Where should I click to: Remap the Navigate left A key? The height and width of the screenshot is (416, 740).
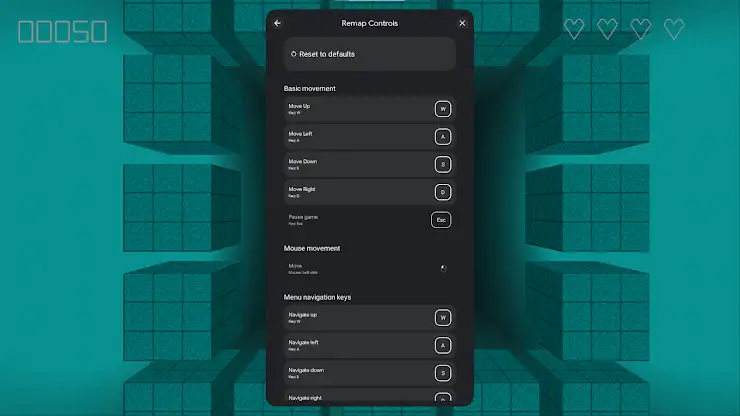pos(443,345)
